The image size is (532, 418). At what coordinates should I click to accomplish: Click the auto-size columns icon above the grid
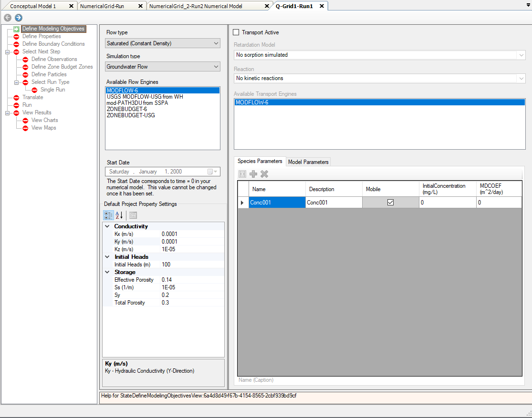pos(242,173)
